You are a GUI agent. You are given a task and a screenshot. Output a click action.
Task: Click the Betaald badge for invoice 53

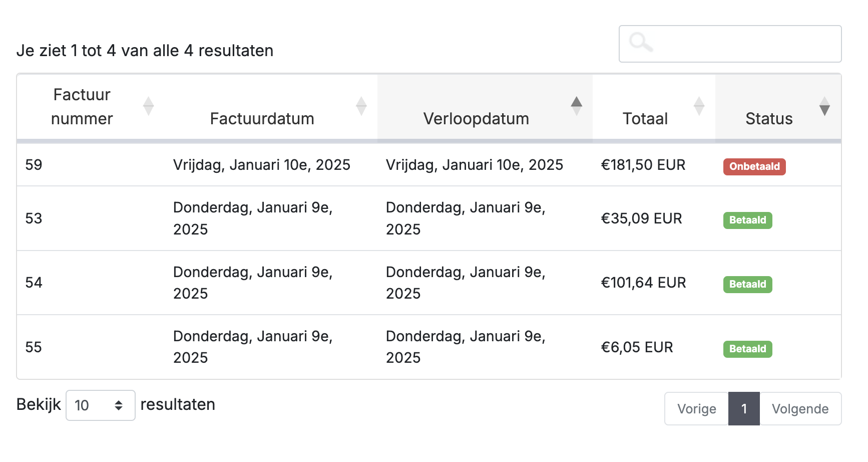[747, 220]
